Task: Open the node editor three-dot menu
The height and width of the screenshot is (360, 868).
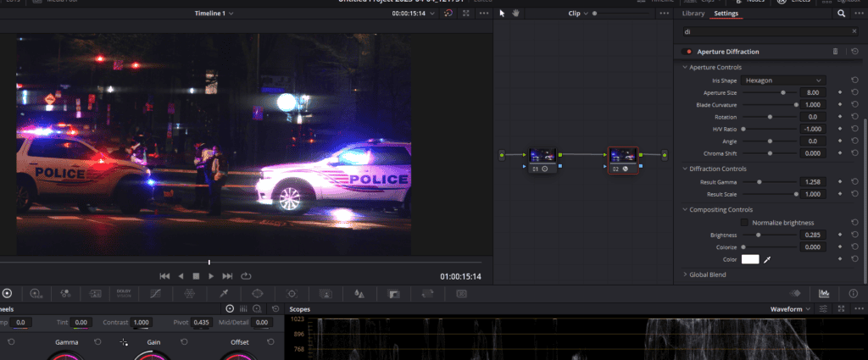Action: click(665, 14)
